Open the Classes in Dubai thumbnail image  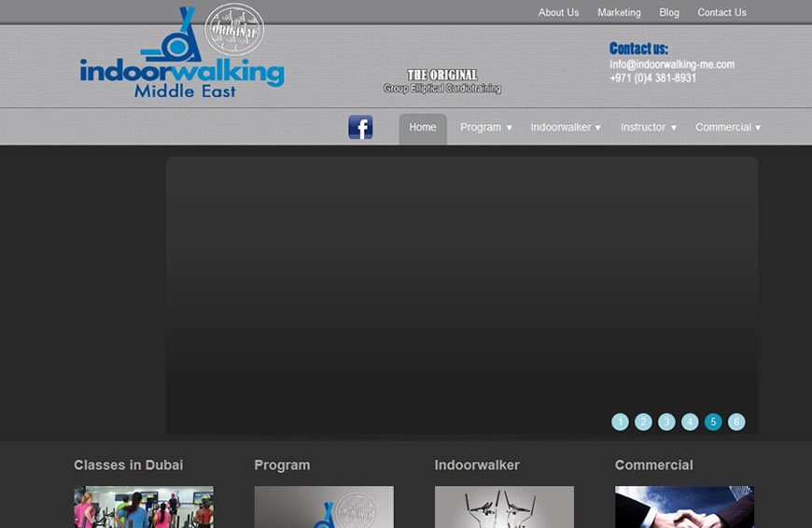(x=144, y=507)
